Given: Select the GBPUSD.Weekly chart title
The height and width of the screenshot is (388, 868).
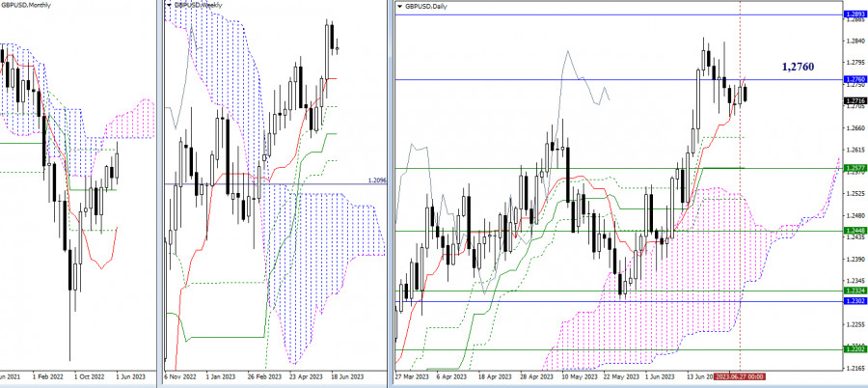Looking at the screenshot, I should [198, 5].
